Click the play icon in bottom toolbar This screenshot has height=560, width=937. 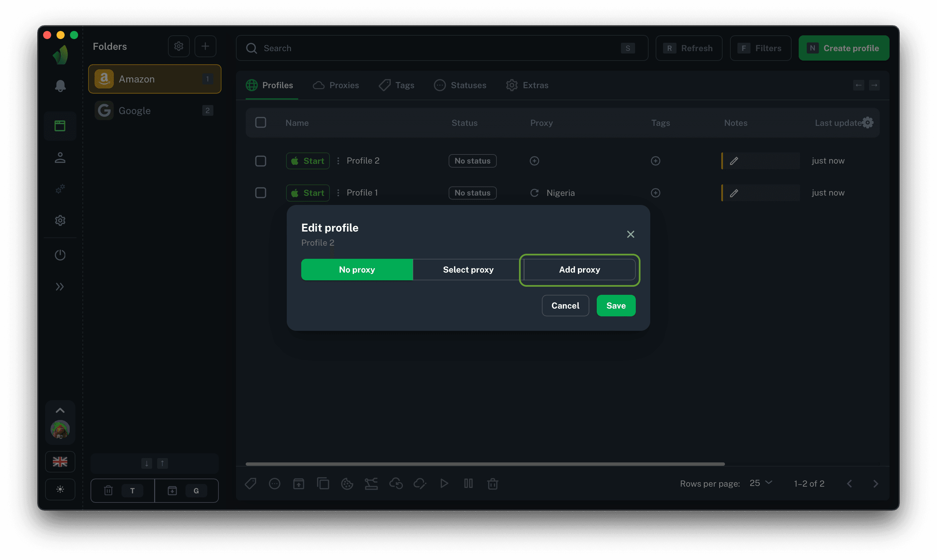(444, 483)
